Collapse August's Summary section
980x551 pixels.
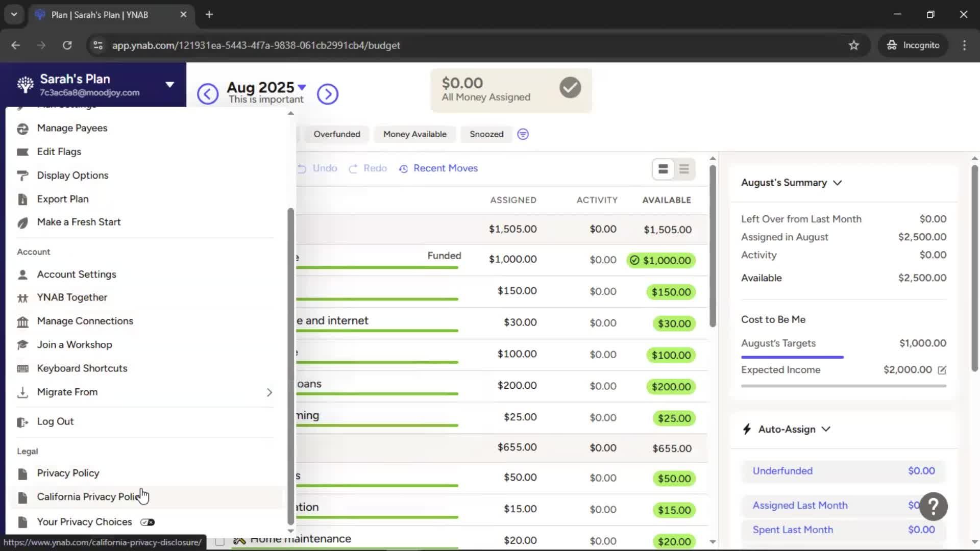[838, 183]
